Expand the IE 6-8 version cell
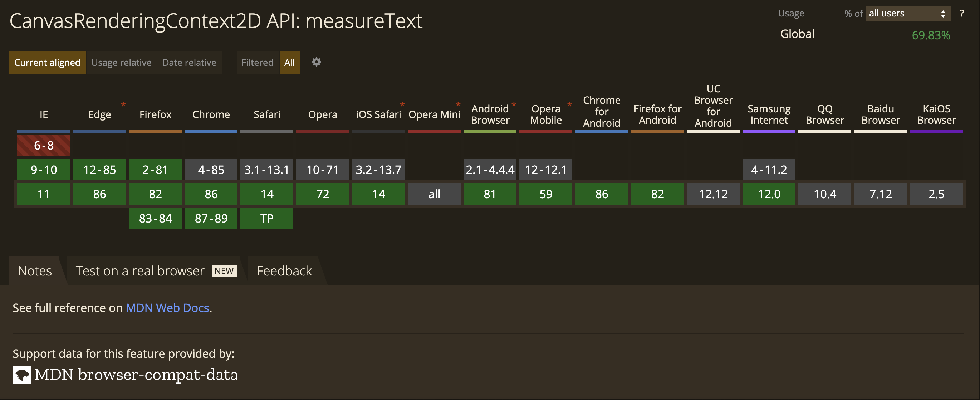This screenshot has height=400, width=980. 43,145
